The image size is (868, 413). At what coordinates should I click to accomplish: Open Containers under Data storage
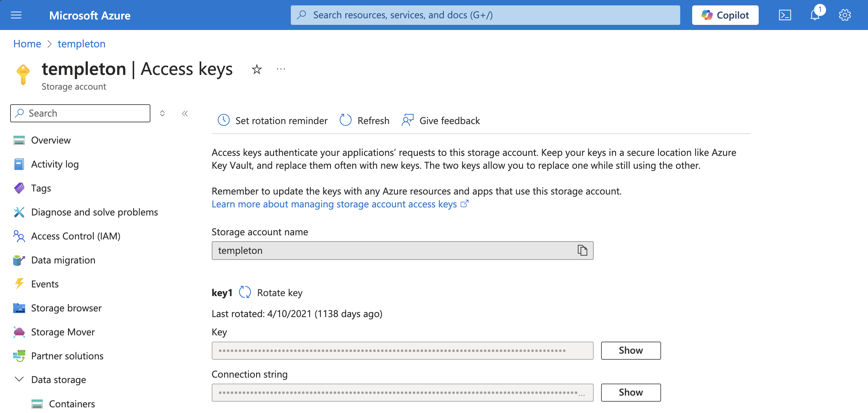(x=72, y=404)
